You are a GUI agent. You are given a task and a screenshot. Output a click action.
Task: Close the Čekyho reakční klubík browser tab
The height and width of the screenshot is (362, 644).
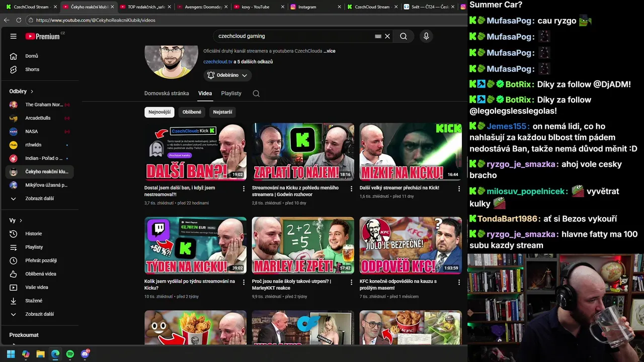click(112, 7)
